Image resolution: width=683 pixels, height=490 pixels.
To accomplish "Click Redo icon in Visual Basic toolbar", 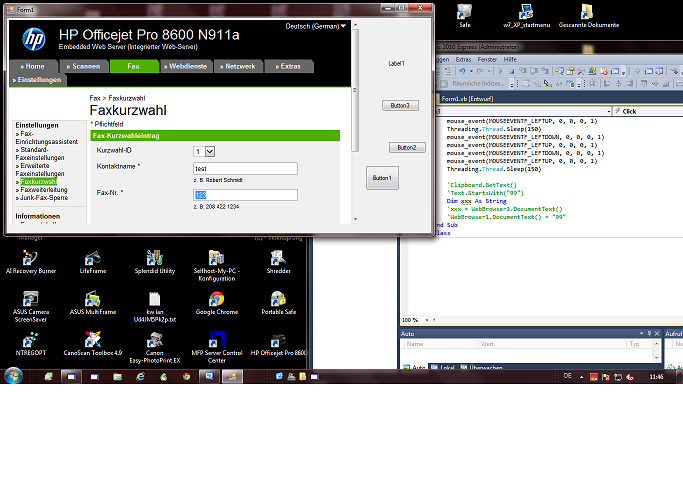I will 480,71.
